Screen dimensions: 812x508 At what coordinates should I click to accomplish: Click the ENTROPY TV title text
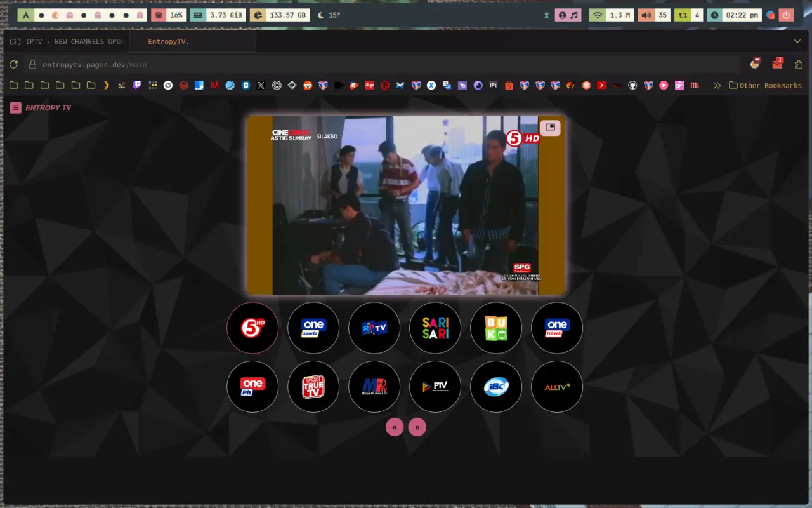point(48,108)
